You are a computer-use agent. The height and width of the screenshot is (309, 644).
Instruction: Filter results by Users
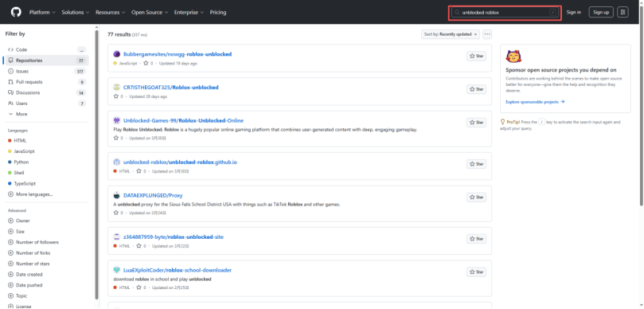coord(46,104)
